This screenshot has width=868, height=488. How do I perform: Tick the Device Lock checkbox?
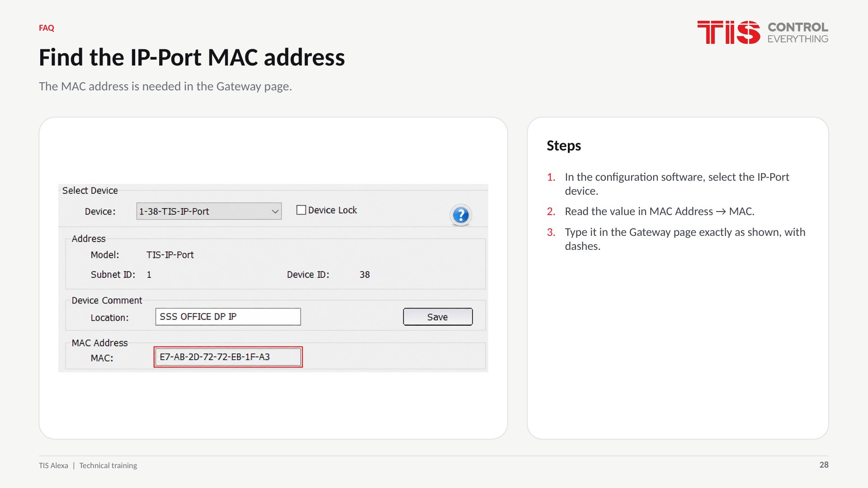click(x=301, y=210)
